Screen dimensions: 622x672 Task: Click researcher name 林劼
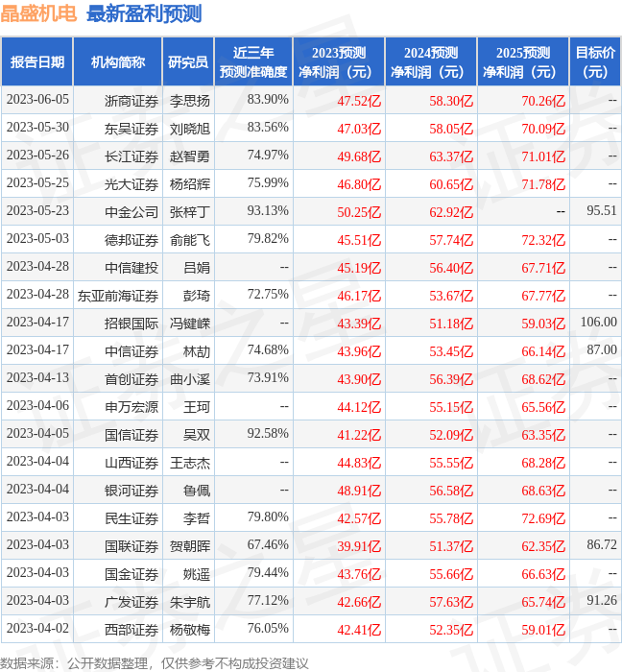pyautogui.click(x=197, y=352)
